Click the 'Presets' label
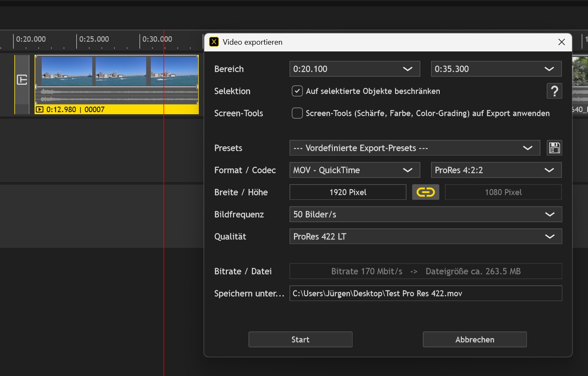The width and height of the screenshot is (588, 376). point(228,148)
